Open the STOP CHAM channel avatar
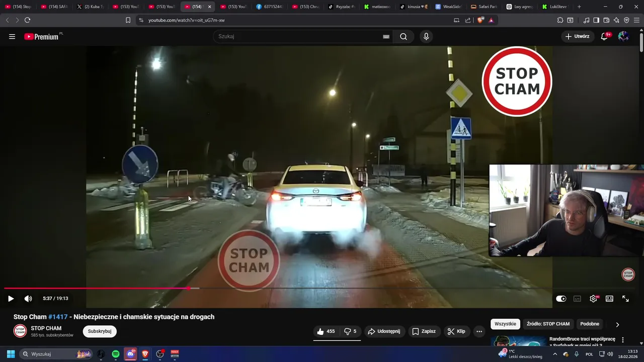The height and width of the screenshot is (362, 644). [x=20, y=331]
